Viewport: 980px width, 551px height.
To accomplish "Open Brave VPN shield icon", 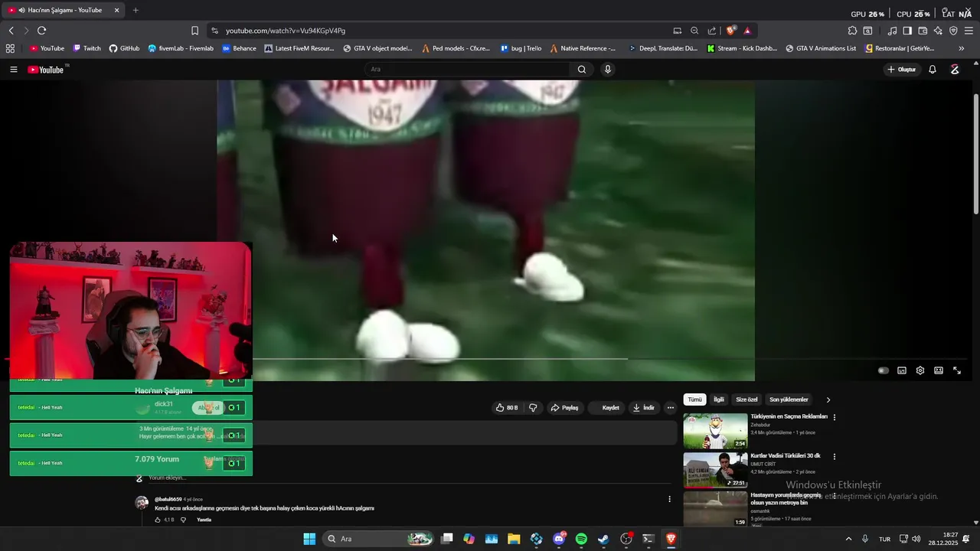I will click(953, 31).
